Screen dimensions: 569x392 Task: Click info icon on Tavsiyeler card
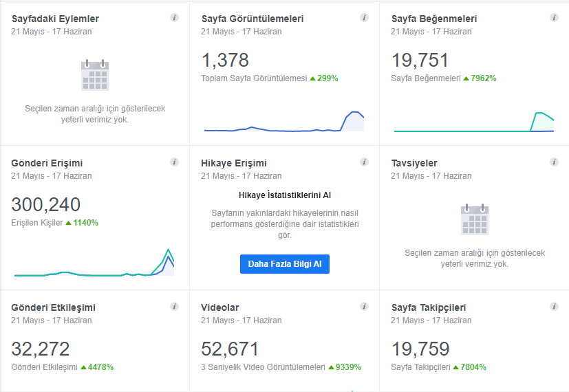tap(554, 162)
